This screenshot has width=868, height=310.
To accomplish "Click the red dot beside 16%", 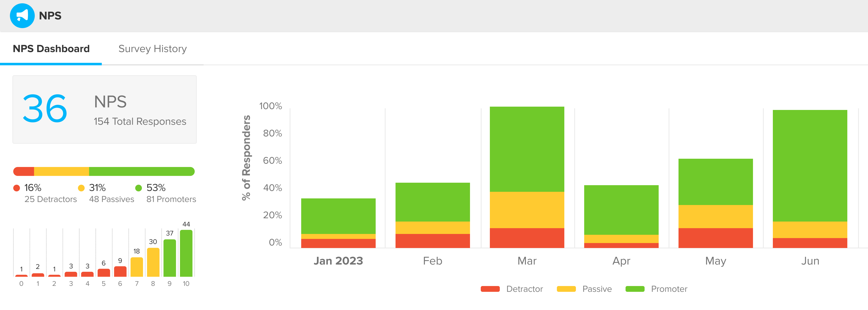I will click(17, 188).
